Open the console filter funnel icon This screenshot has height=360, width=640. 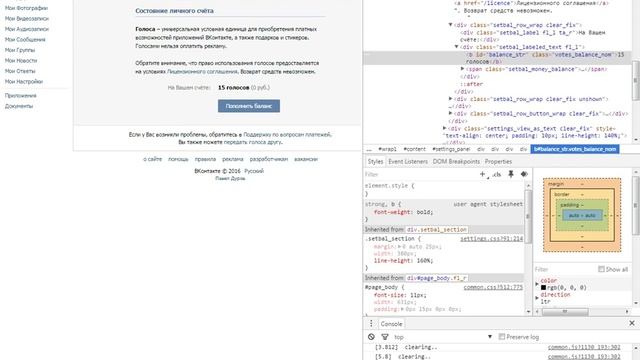click(x=384, y=337)
